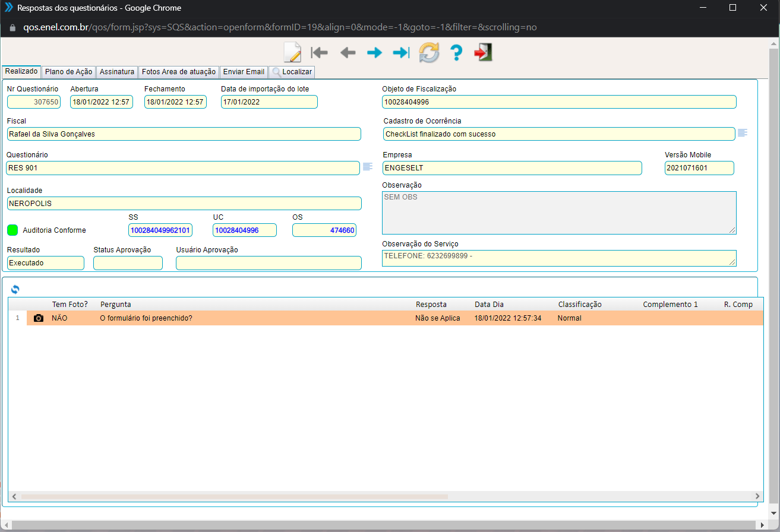Go to first record arrow

tap(320, 53)
